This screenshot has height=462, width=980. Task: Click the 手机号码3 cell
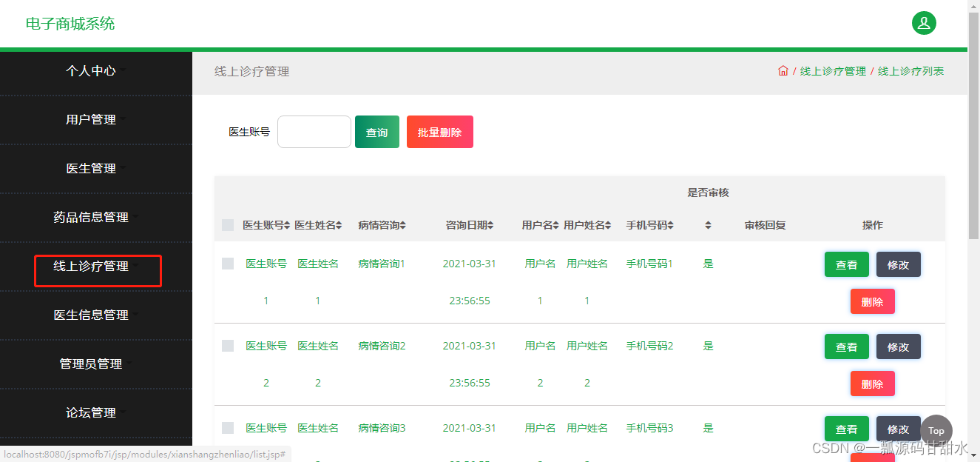click(649, 428)
